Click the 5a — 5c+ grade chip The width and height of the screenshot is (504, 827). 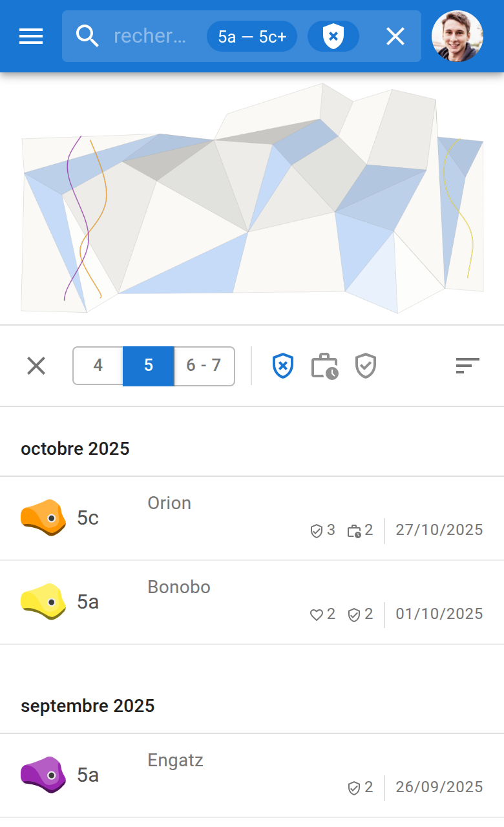251,36
